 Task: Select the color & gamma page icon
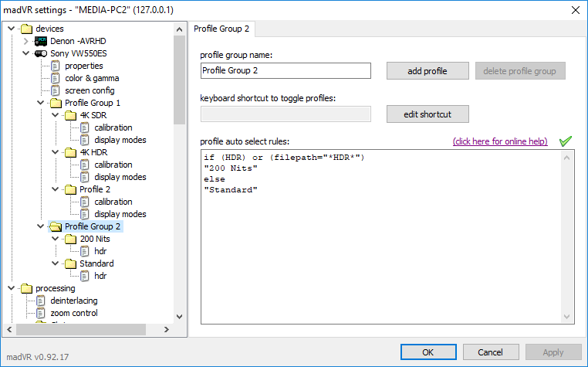pyautogui.click(x=56, y=78)
